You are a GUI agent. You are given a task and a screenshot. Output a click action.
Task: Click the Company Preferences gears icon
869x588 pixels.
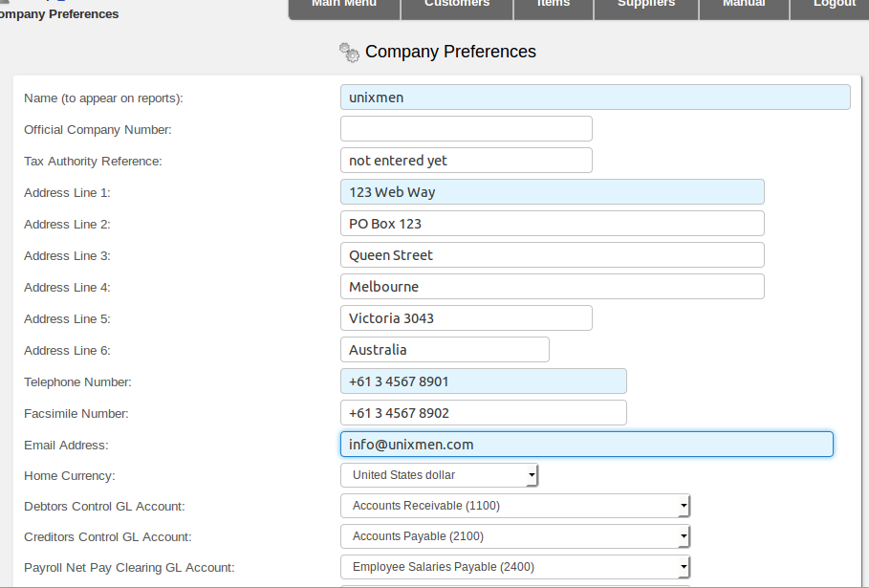(x=349, y=53)
